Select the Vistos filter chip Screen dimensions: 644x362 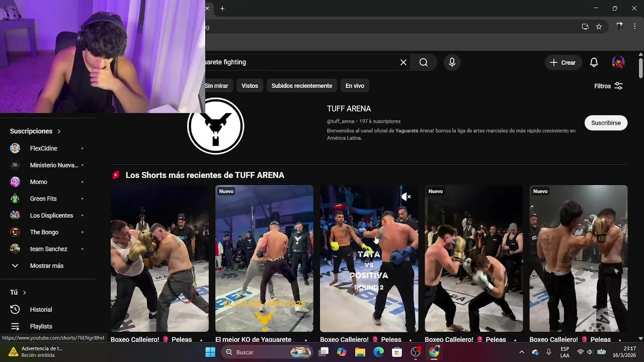tap(250, 86)
